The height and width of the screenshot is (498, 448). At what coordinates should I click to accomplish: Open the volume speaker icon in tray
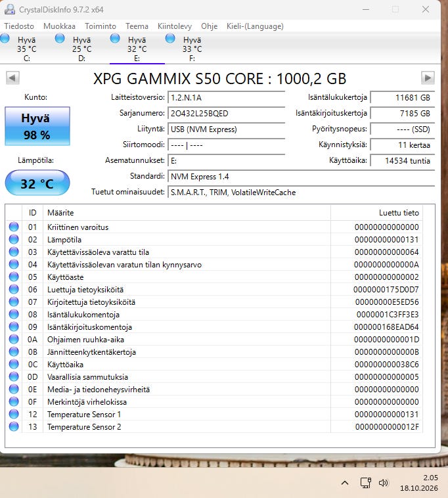coord(383,483)
